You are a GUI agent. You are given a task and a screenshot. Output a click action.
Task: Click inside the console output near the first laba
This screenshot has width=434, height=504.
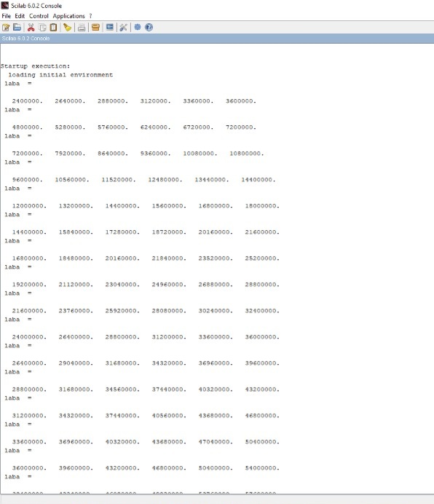tap(12, 84)
